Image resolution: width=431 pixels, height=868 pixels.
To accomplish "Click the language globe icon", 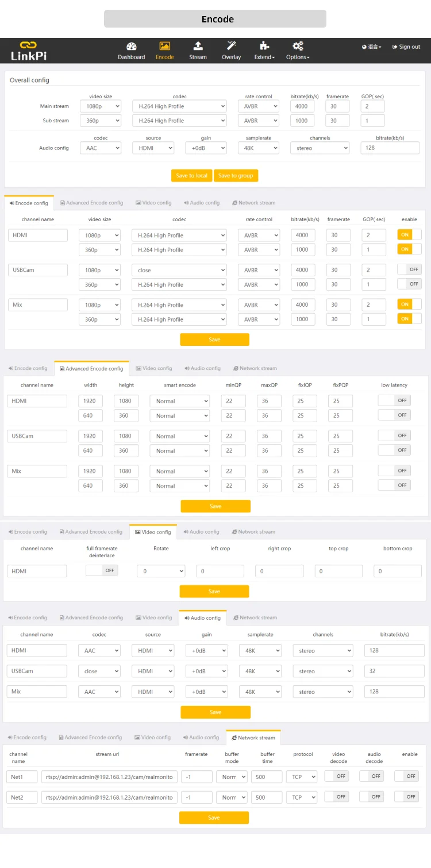I will pyautogui.click(x=364, y=47).
